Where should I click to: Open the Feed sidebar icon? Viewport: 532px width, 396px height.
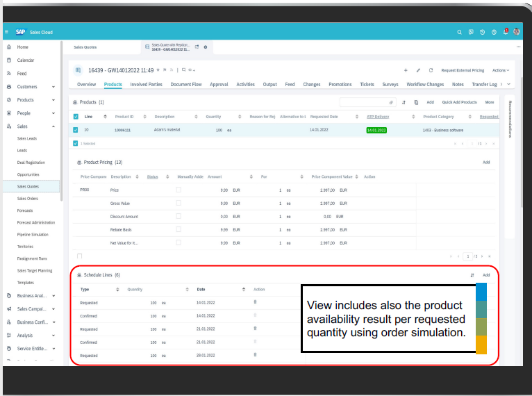[9, 74]
